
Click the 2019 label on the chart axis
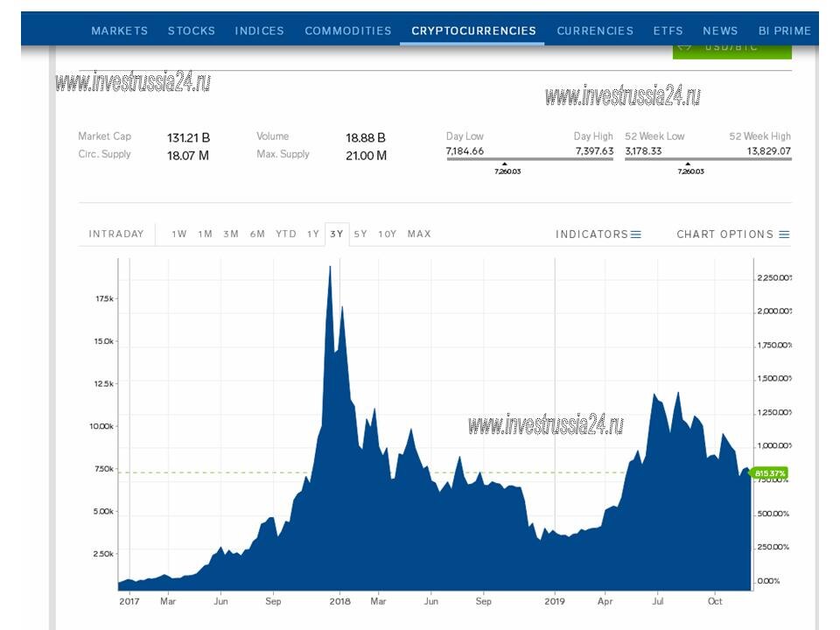click(x=555, y=601)
